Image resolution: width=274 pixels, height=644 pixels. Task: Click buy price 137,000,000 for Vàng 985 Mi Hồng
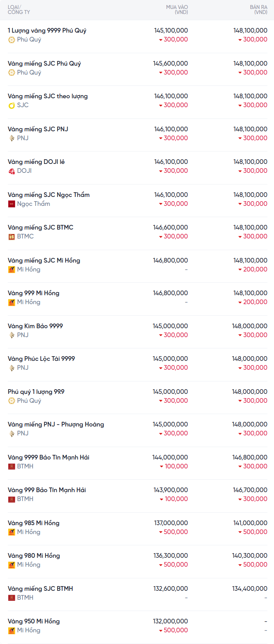point(171,523)
